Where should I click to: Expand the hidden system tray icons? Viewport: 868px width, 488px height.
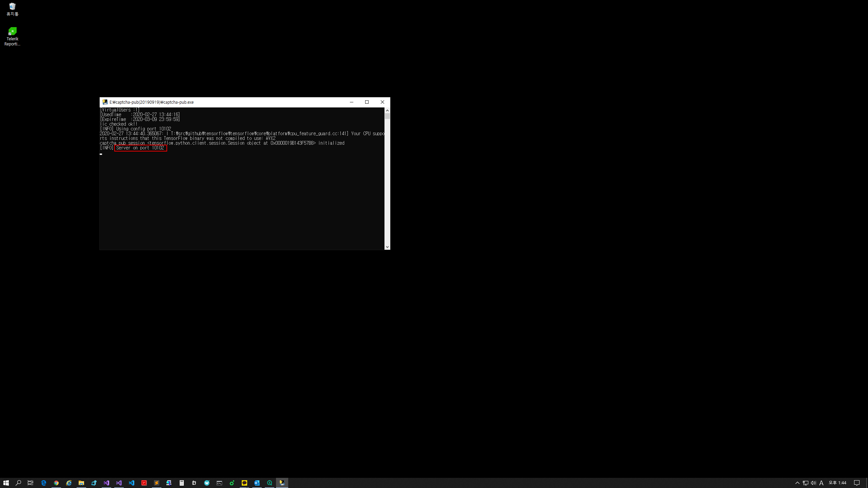pos(797,483)
